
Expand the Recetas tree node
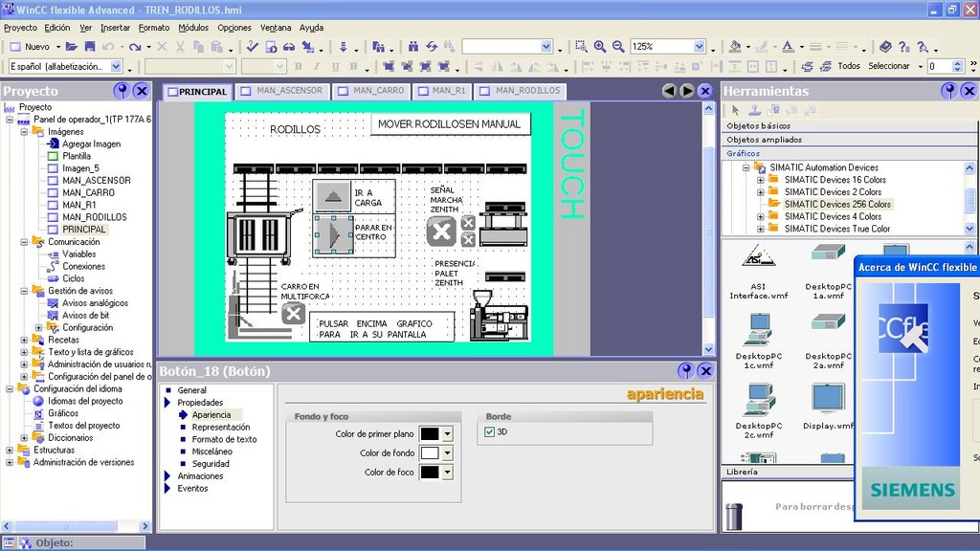[24, 340]
